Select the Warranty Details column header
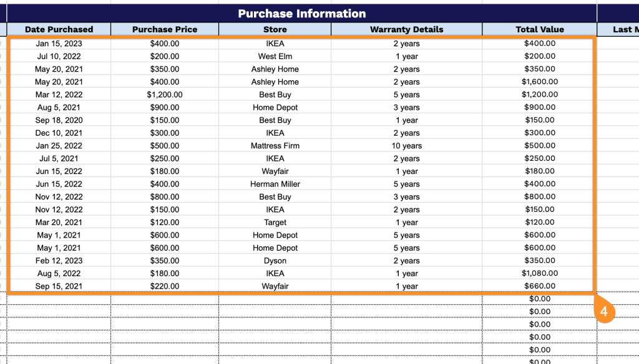This screenshot has height=364, width=639. pyautogui.click(x=406, y=29)
